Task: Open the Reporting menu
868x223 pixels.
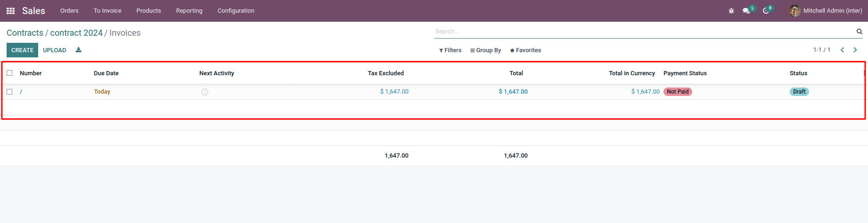Action: coord(189,11)
